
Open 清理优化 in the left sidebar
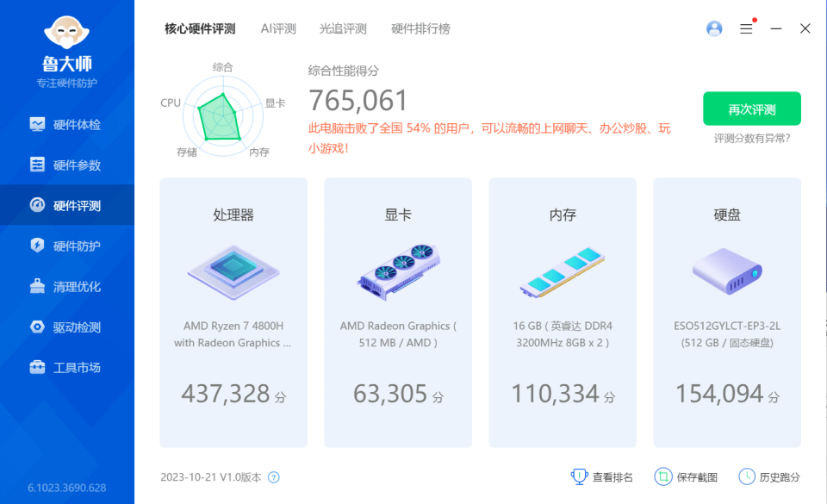coord(66,286)
